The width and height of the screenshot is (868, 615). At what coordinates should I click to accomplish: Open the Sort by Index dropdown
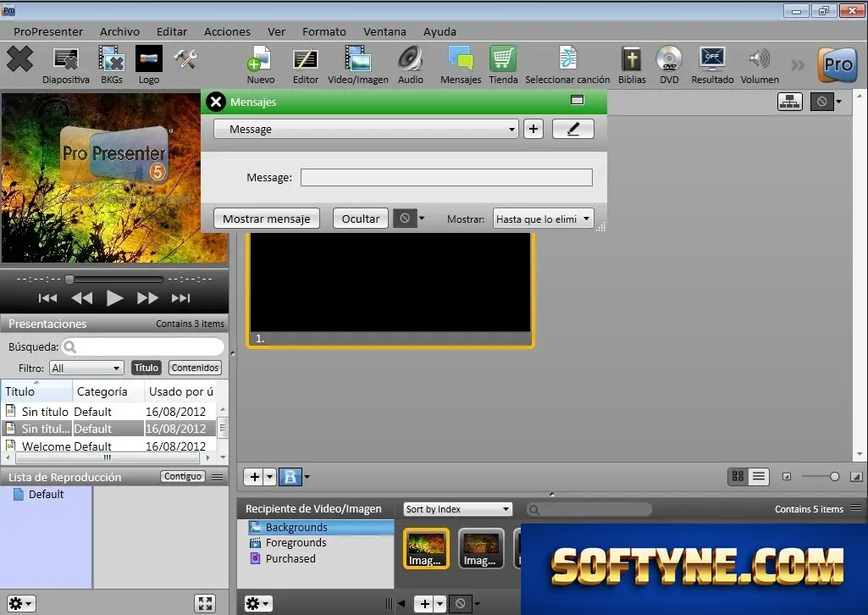(458, 509)
